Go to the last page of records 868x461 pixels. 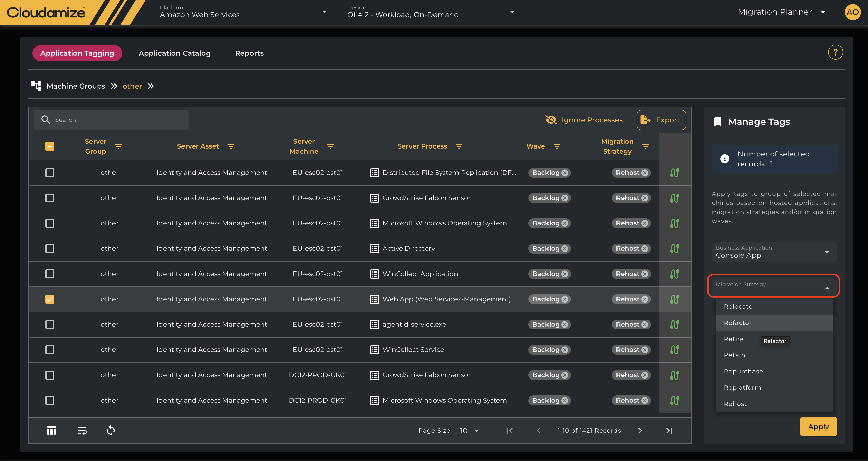(669, 430)
